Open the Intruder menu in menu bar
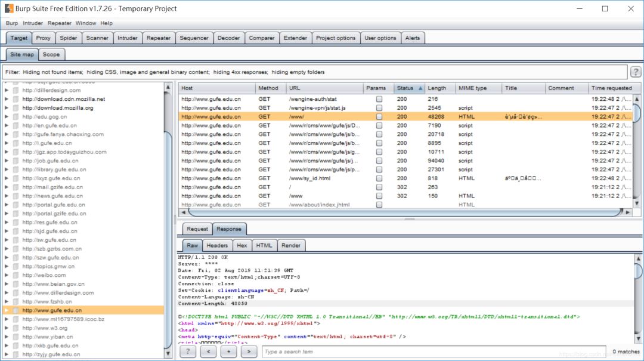The height and width of the screenshot is (361, 644). 33,23
